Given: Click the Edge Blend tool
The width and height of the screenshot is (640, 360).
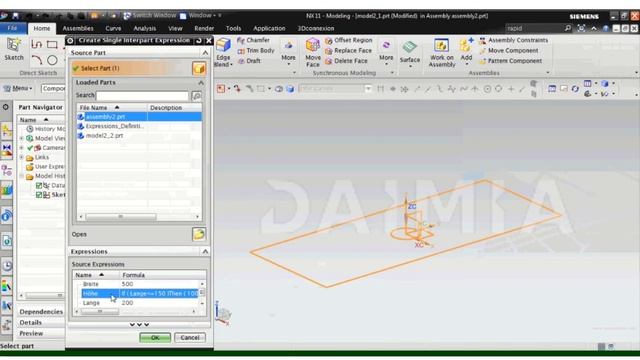Looking at the screenshot, I should [x=223, y=52].
